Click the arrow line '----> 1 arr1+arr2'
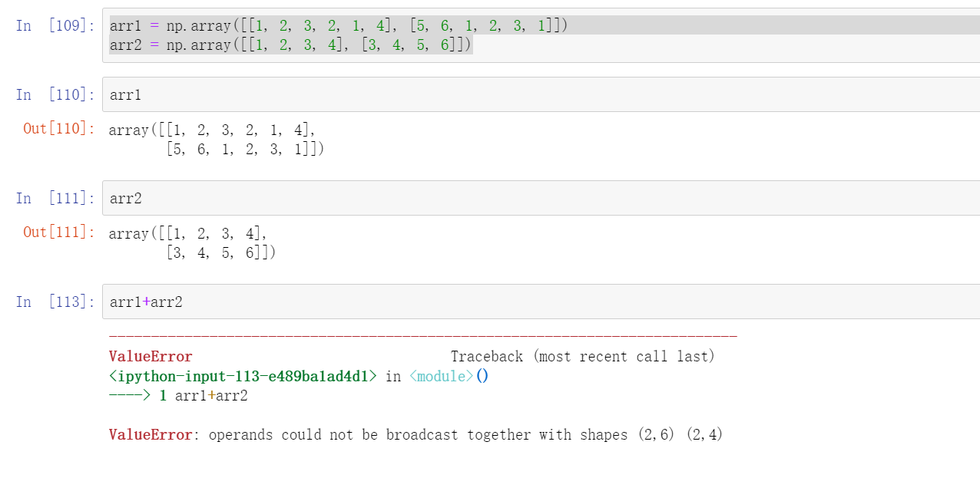This screenshot has height=478, width=980. (x=178, y=396)
